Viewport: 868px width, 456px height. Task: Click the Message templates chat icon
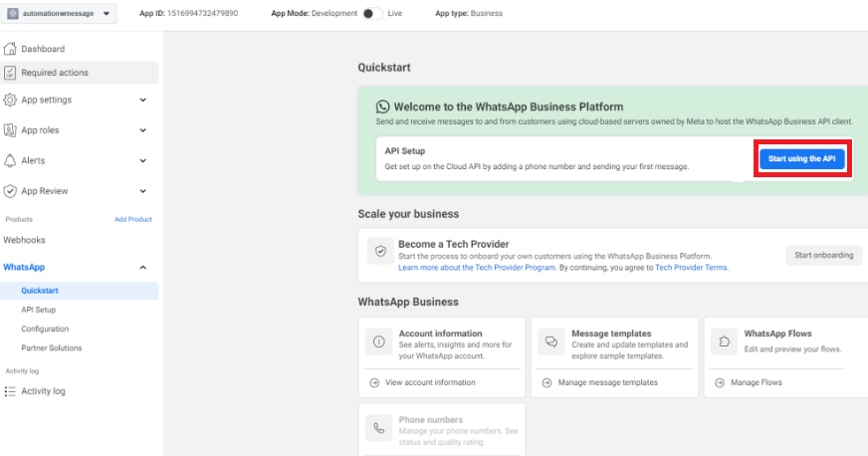[550, 342]
